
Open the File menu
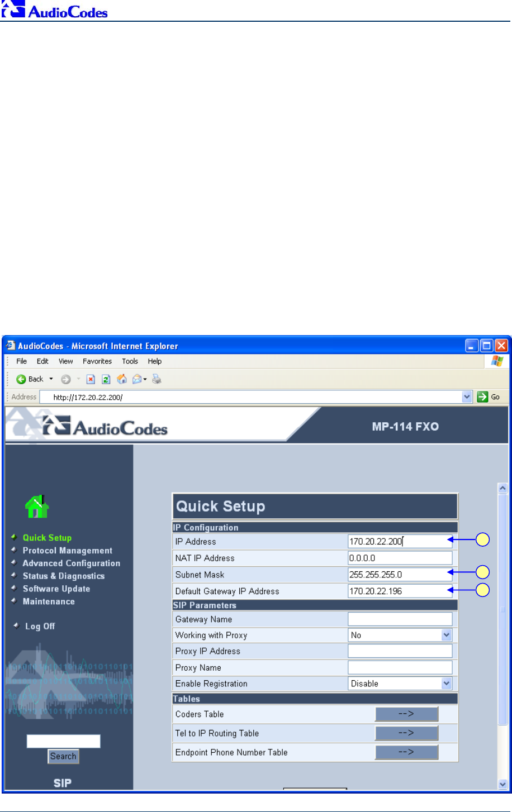[x=22, y=361]
